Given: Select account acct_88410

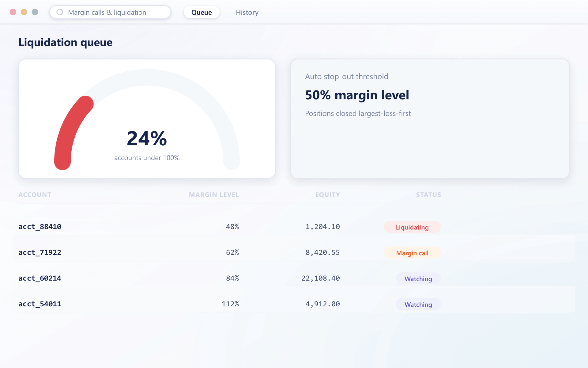Looking at the screenshot, I should click(40, 227).
